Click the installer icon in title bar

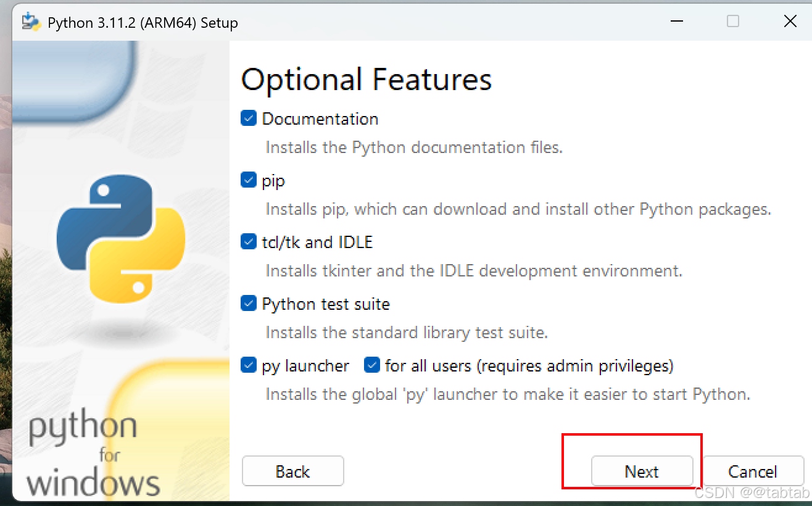point(31,22)
